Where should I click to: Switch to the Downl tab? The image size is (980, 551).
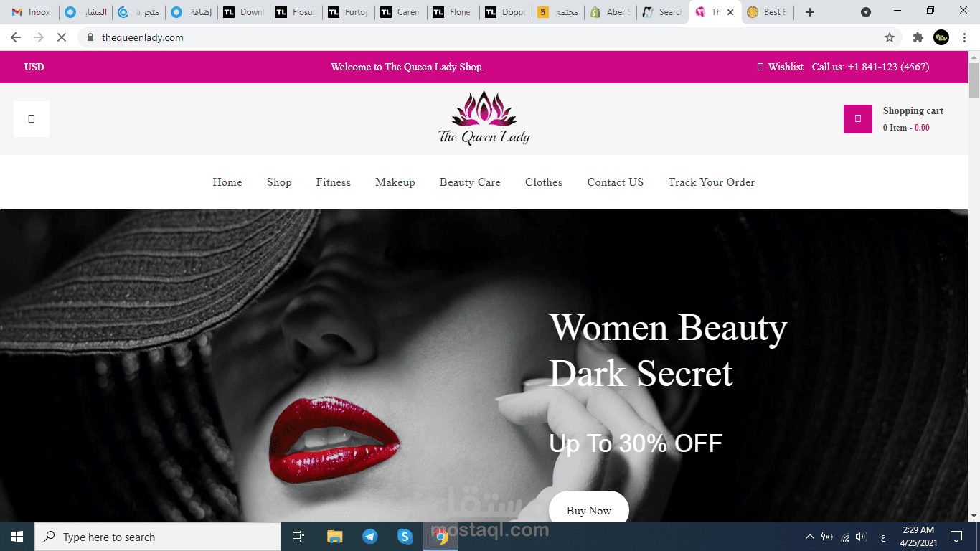click(242, 12)
